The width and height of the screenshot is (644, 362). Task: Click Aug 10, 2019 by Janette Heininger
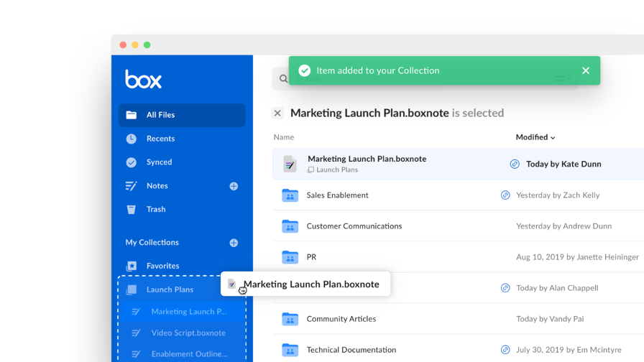click(x=577, y=257)
